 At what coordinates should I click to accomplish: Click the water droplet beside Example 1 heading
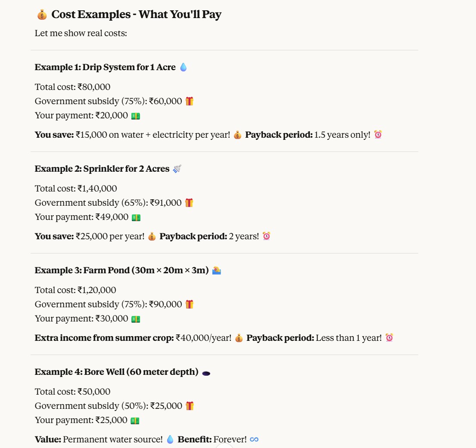183,67
